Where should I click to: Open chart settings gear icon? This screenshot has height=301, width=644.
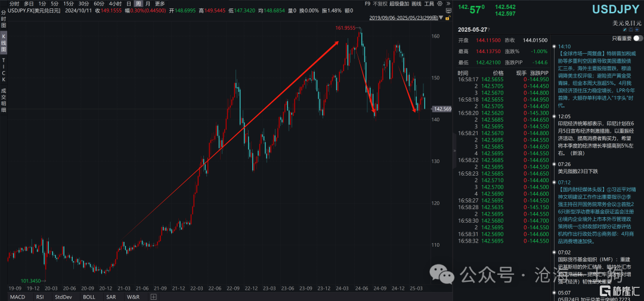(x=439, y=4)
